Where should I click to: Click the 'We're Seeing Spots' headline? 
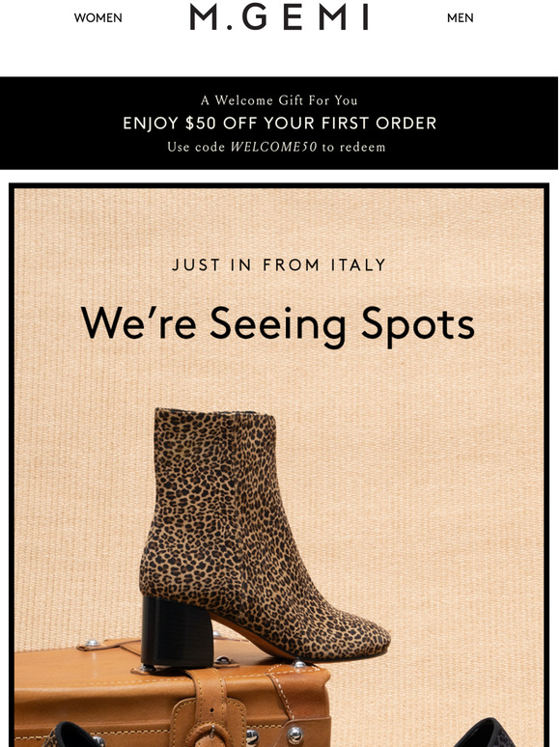278,325
